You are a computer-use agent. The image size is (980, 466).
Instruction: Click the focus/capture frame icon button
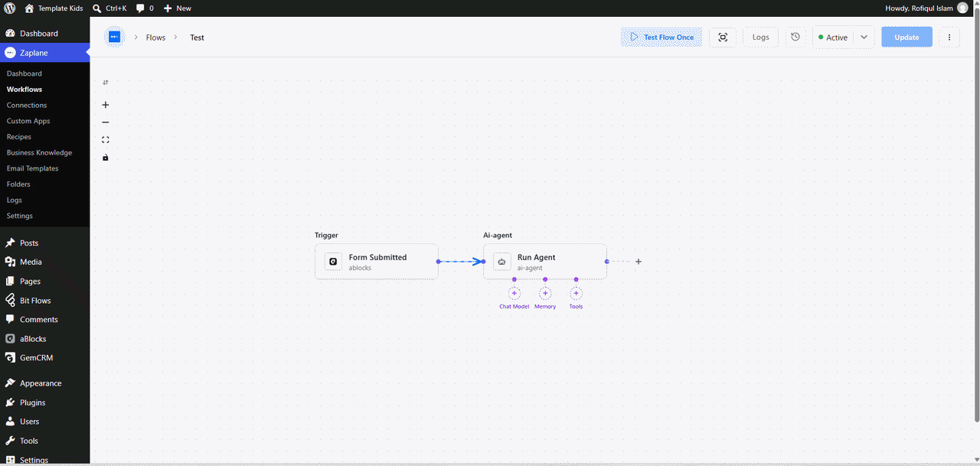coord(723,37)
